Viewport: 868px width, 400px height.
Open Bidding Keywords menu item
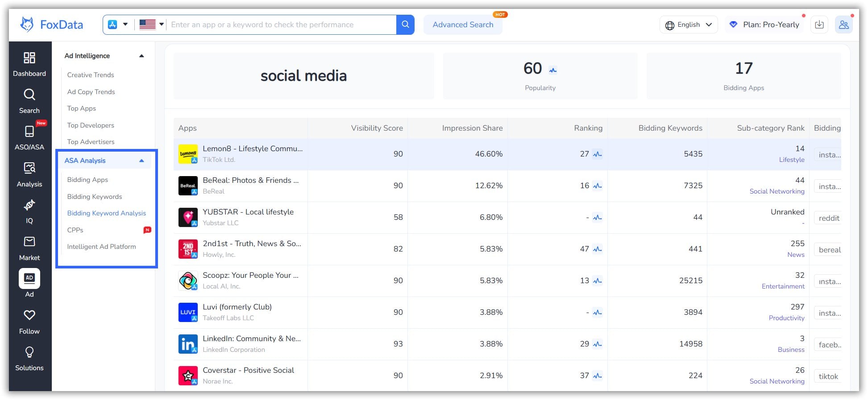pyautogui.click(x=95, y=197)
